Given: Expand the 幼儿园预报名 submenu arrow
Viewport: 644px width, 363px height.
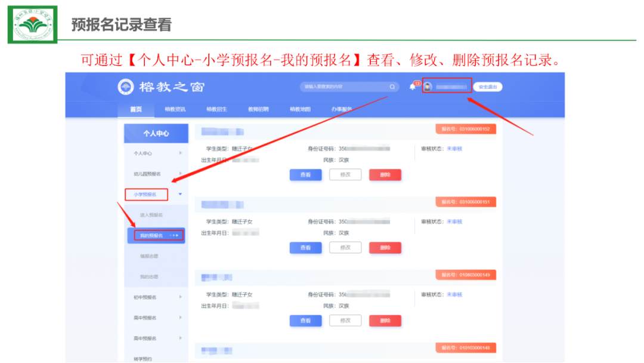Looking at the screenshot, I should [x=180, y=174].
